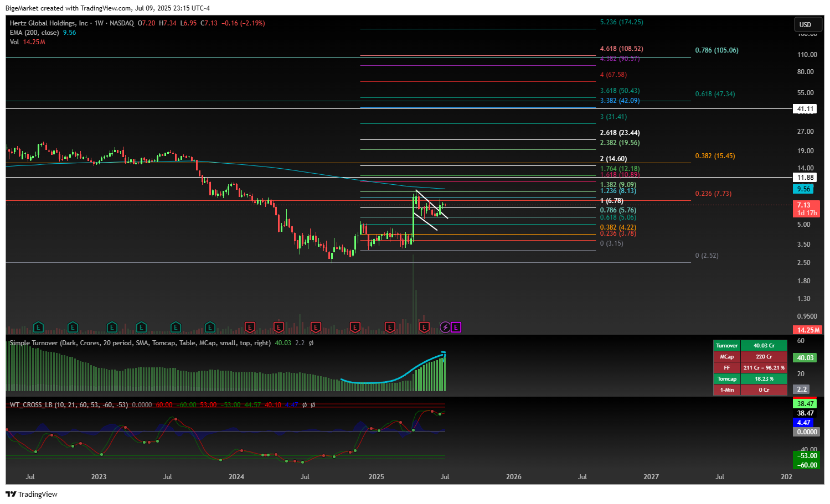Open the green earnings marker near February 2023
The image size is (830, 504).
(x=112, y=328)
